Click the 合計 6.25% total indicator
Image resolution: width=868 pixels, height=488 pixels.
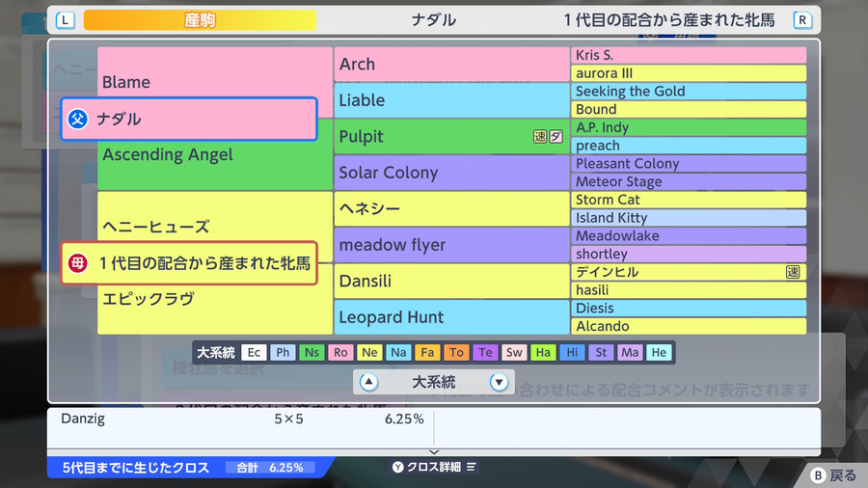[270, 468]
